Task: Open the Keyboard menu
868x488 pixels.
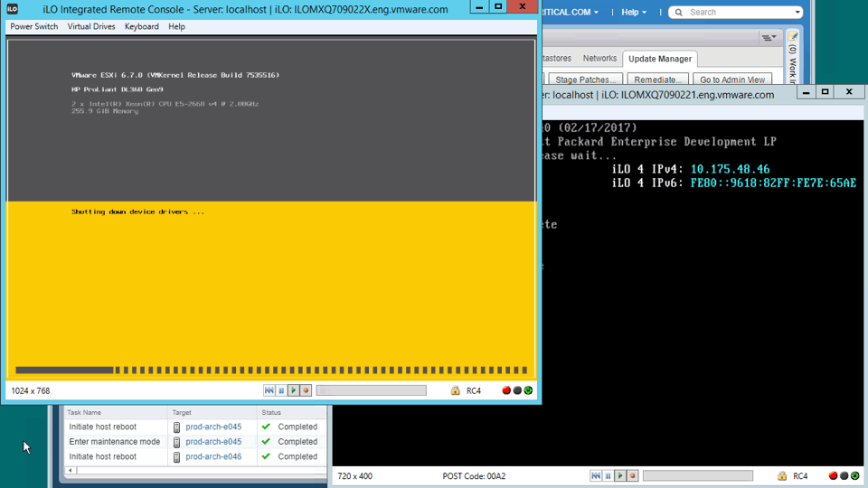Action: tap(142, 26)
